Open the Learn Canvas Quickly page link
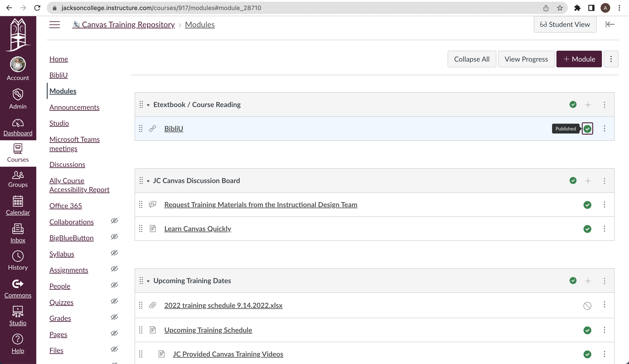The width and height of the screenshot is (629, 364). point(198,229)
